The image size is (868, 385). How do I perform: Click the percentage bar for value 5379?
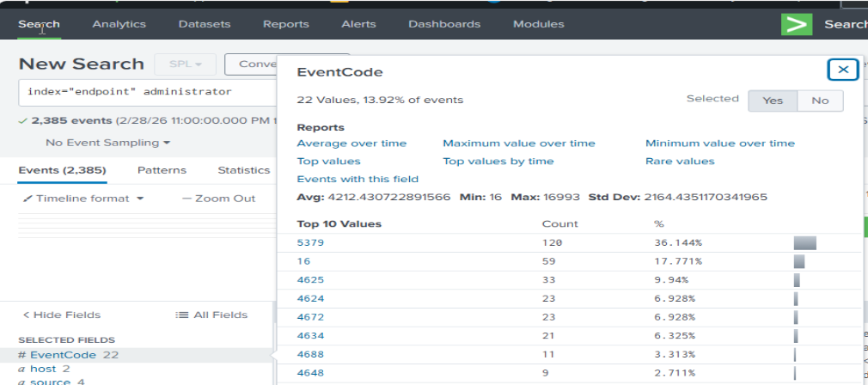(805, 243)
